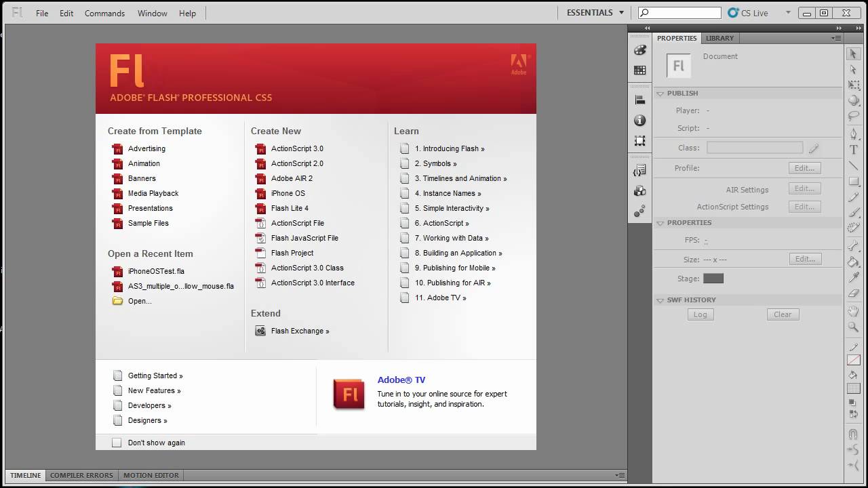This screenshot has height=488, width=868.
Task: Select the Pencil tool
Action: coord(854,197)
